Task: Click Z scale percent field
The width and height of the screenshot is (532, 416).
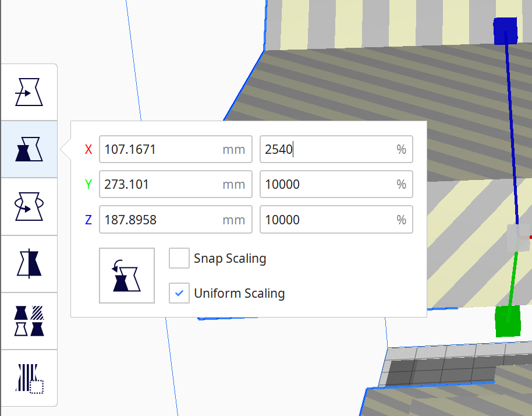Action: pos(336,220)
